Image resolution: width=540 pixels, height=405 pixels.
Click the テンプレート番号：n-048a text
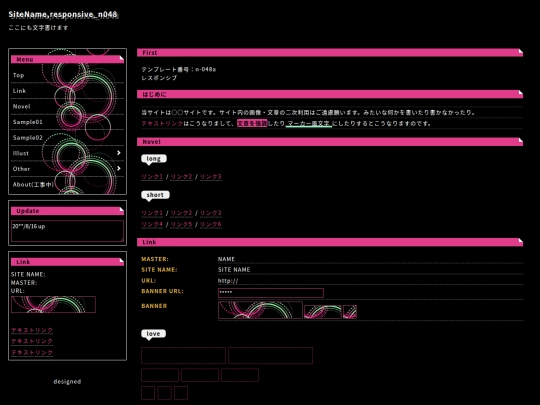[x=178, y=69]
